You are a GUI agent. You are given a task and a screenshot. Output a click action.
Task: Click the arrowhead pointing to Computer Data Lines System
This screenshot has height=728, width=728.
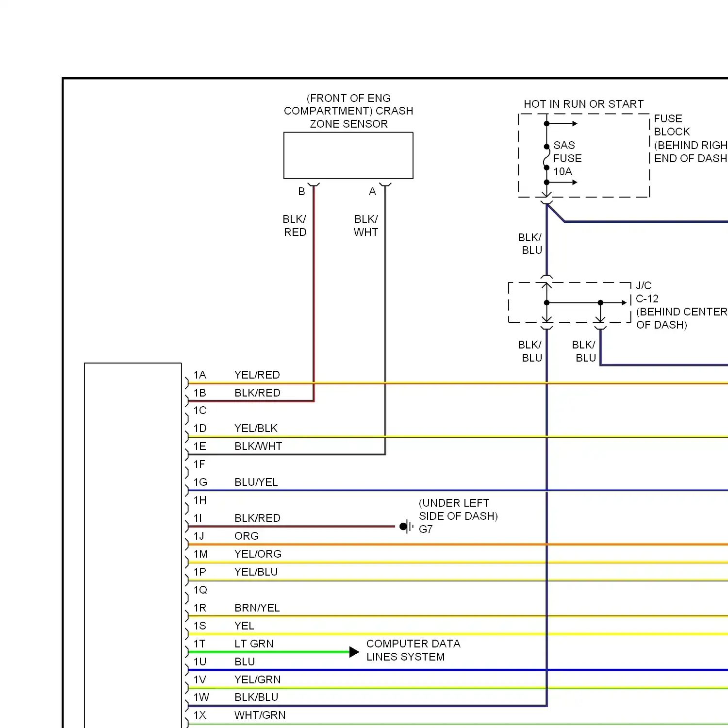coord(354,652)
